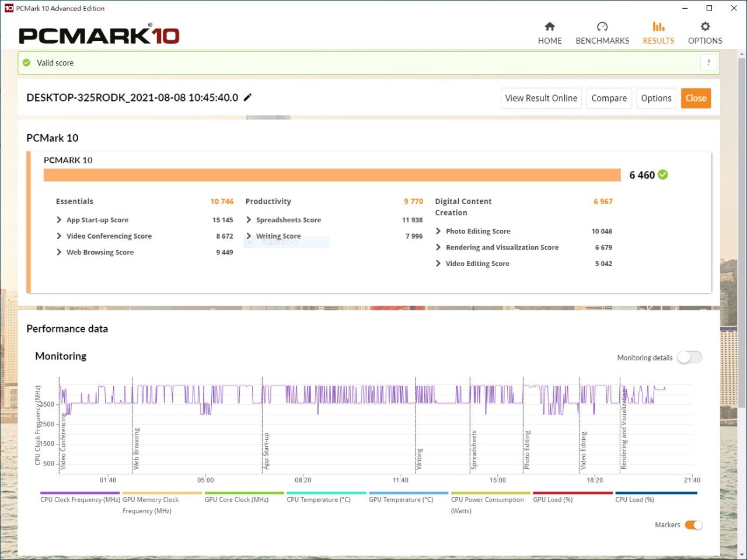The width and height of the screenshot is (747, 560).
Task: Switch to the RESULTS tab
Action: click(658, 33)
